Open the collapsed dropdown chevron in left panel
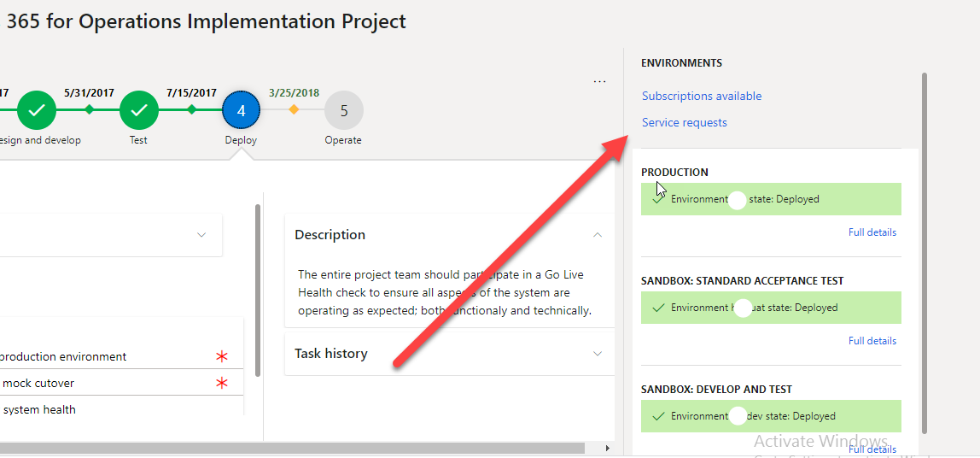Image resolution: width=980 pixels, height=458 pixels. coord(201,235)
